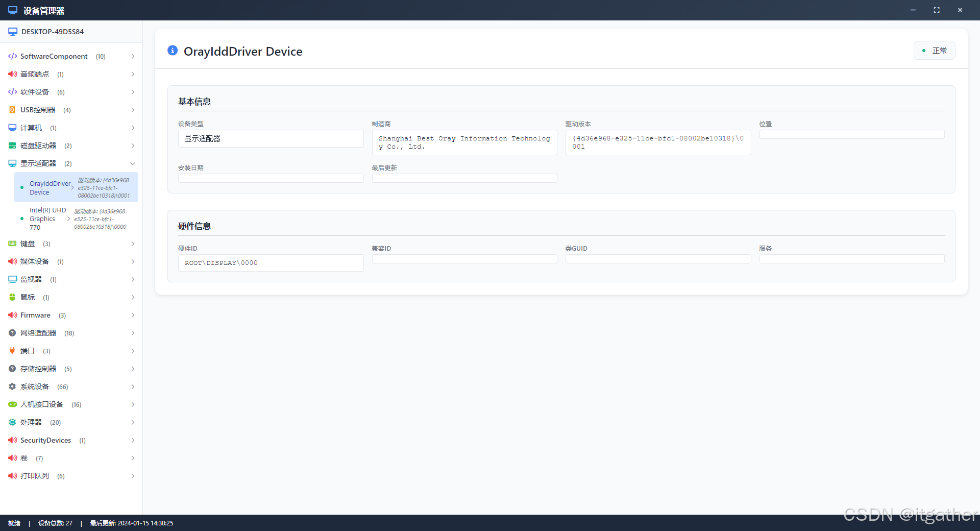Click the 媒体设备 speaker icon
Viewport: 980px width, 531px height.
12,261
